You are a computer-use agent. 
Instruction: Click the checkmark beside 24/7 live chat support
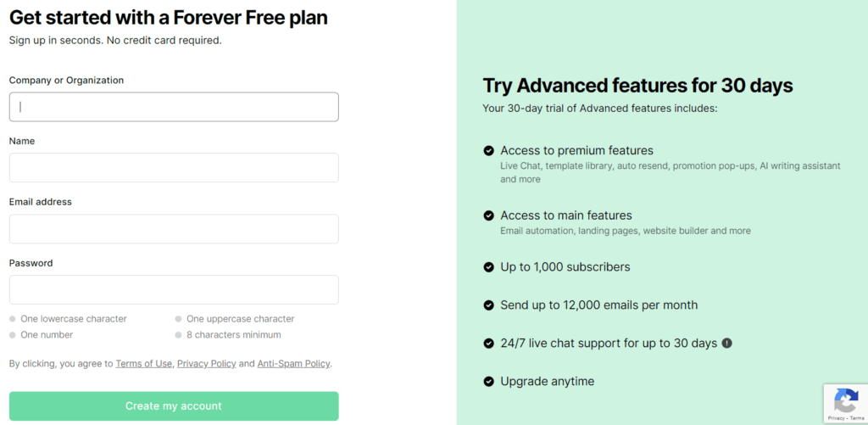489,344
